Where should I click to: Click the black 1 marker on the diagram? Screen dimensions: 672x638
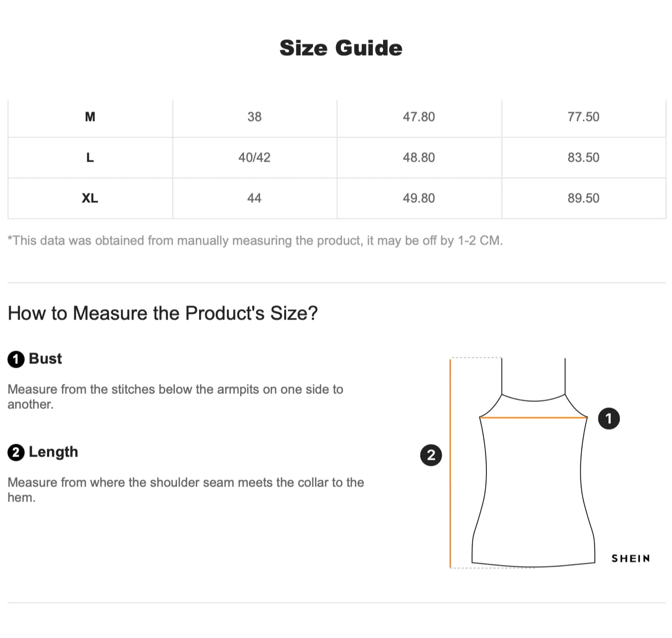coord(608,418)
